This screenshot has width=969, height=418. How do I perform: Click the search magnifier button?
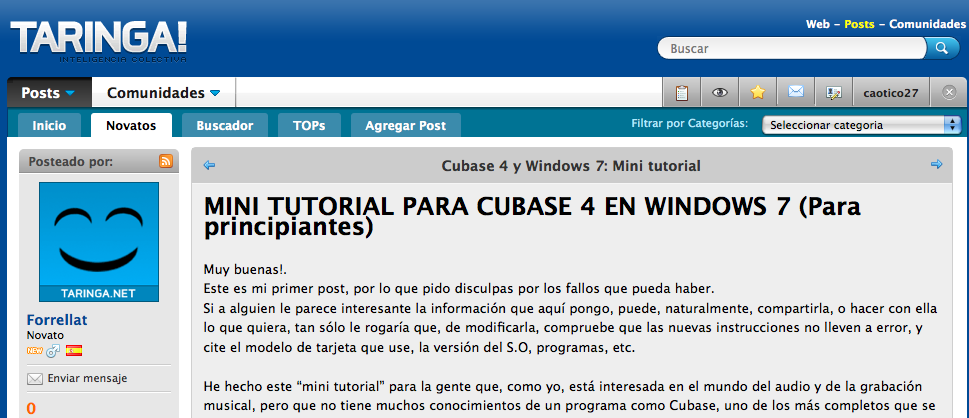pos(942,48)
